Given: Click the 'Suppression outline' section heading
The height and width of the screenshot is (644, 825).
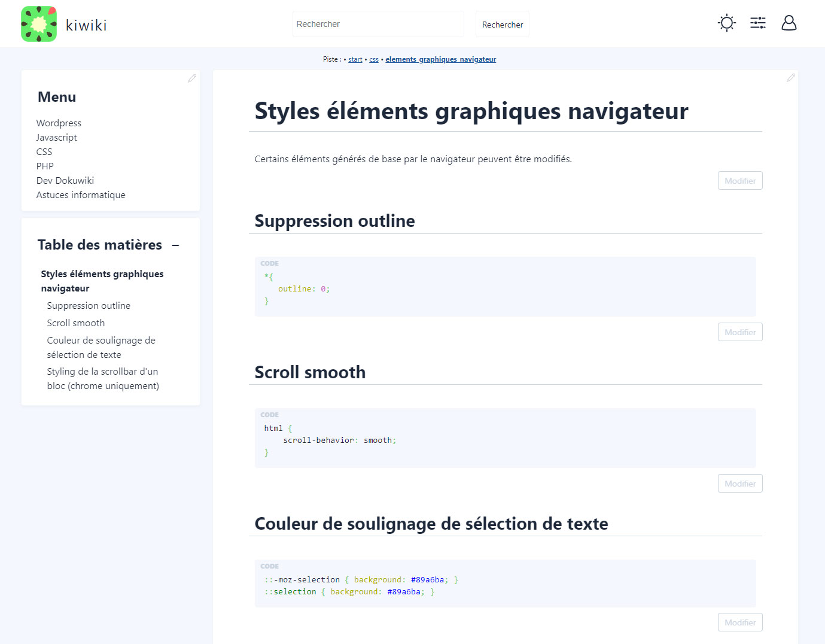Looking at the screenshot, I should tap(334, 221).
